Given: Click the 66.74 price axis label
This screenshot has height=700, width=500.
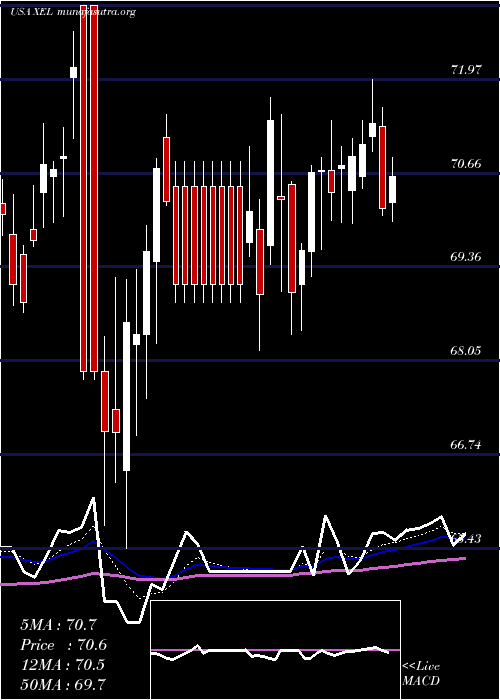Looking at the screenshot, I should point(466,445).
